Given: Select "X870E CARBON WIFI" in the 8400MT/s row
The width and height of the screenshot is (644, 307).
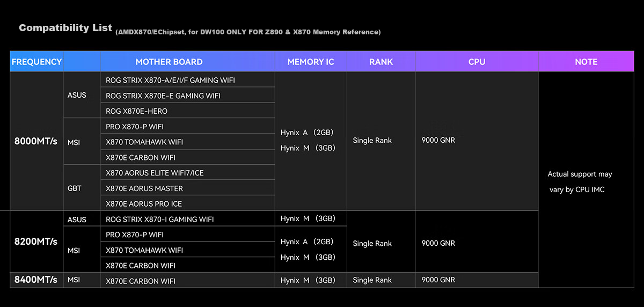Looking at the screenshot, I should click(x=188, y=281).
